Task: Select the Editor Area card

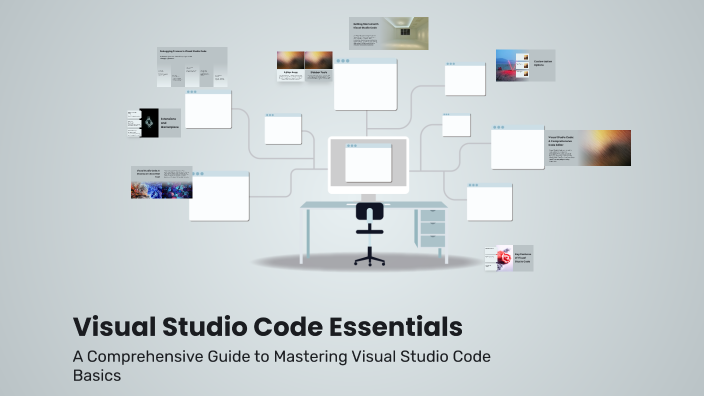Action: 290,66
